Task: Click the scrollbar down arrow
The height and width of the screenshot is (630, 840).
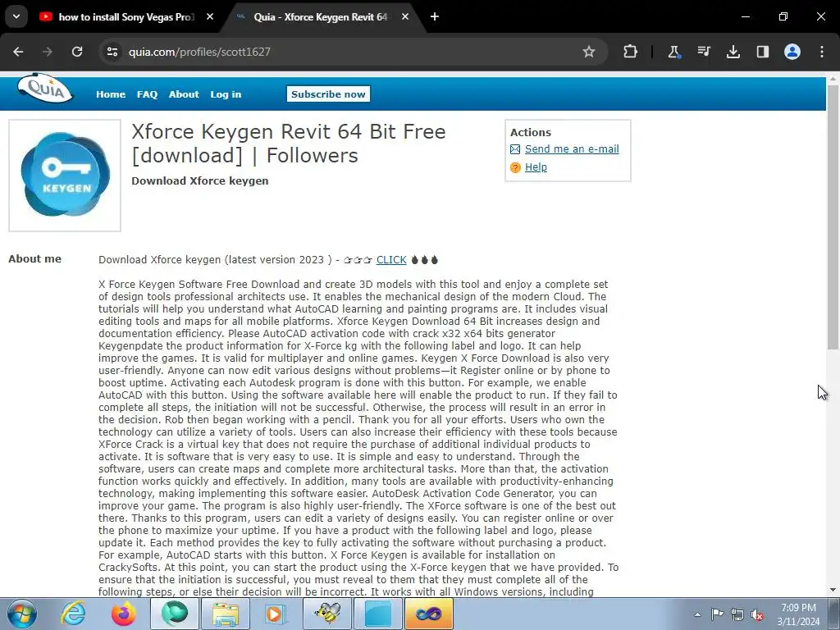Action: point(833,591)
